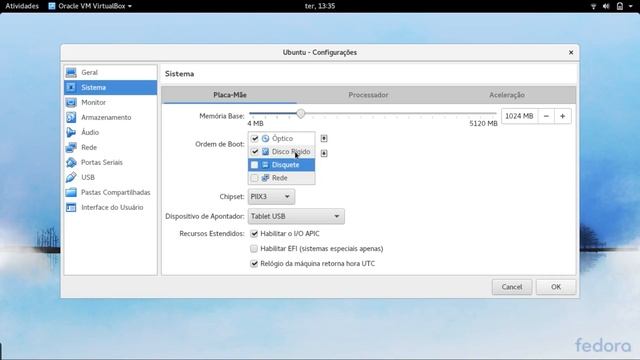Open the system menu arrow in top bar

631,6
